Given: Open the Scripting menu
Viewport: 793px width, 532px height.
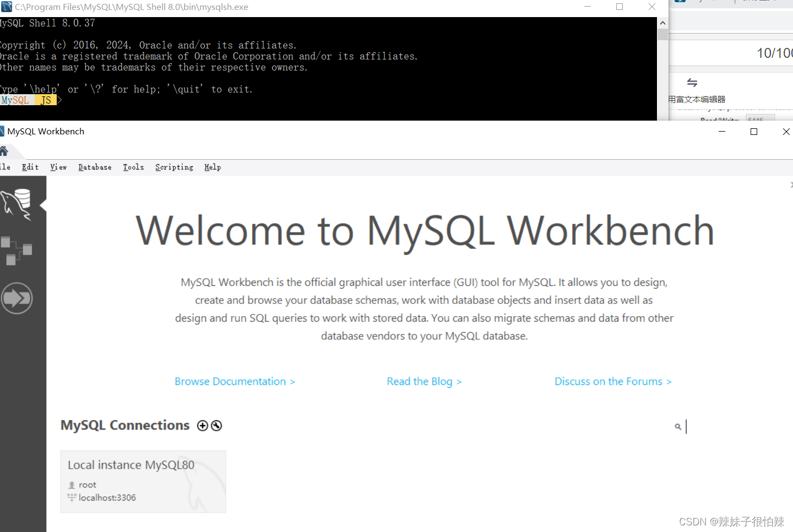Looking at the screenshot, I should point(174,167).
